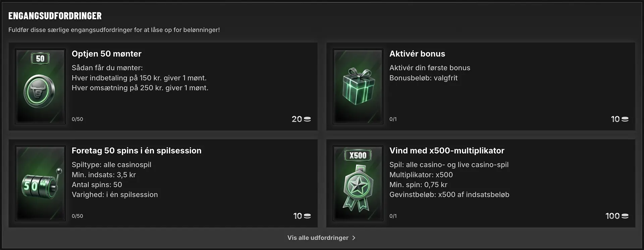Click the 50 slot machine image
This screenshot has height=250, width=644.
coord(40,183)
